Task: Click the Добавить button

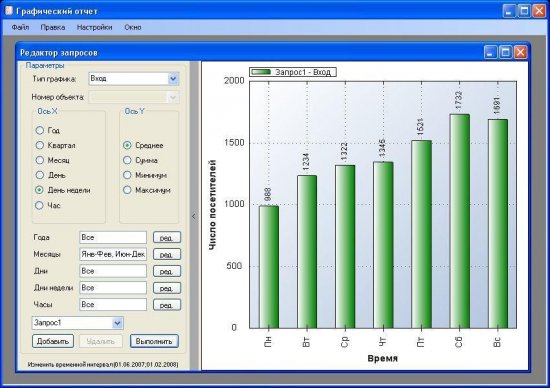Action: tap(53, 341)
